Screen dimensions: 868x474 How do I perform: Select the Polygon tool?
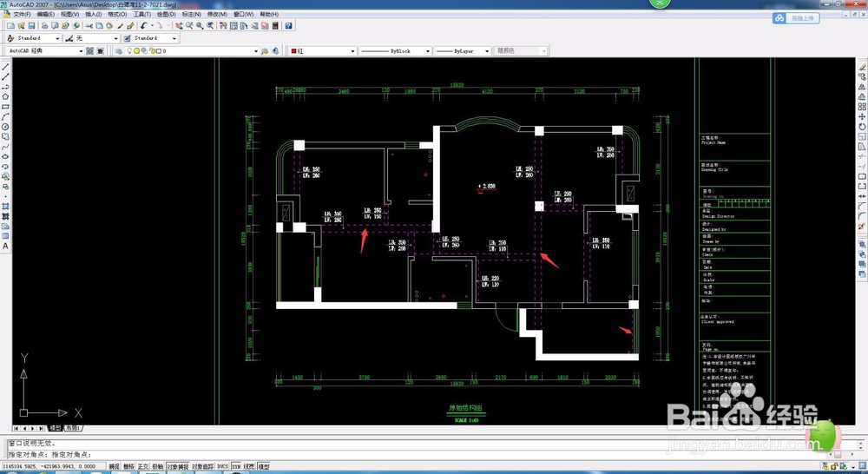(x=5, y=96)
